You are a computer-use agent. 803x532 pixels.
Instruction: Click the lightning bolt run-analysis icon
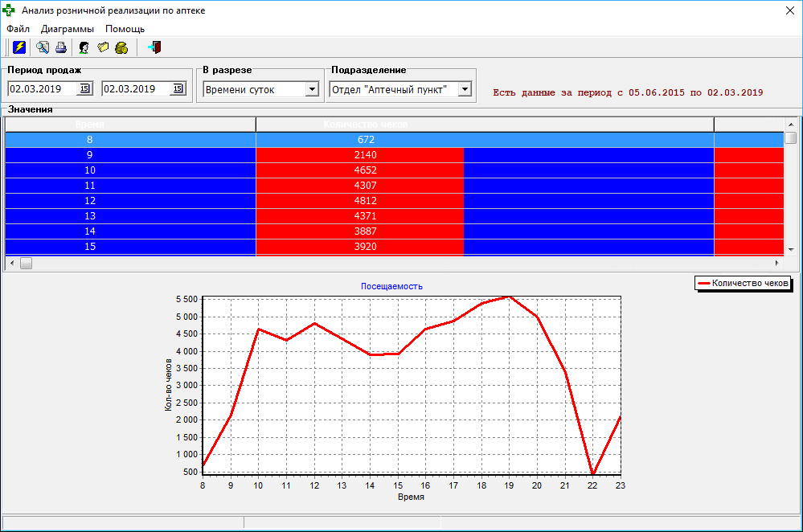tap(19, 47)
